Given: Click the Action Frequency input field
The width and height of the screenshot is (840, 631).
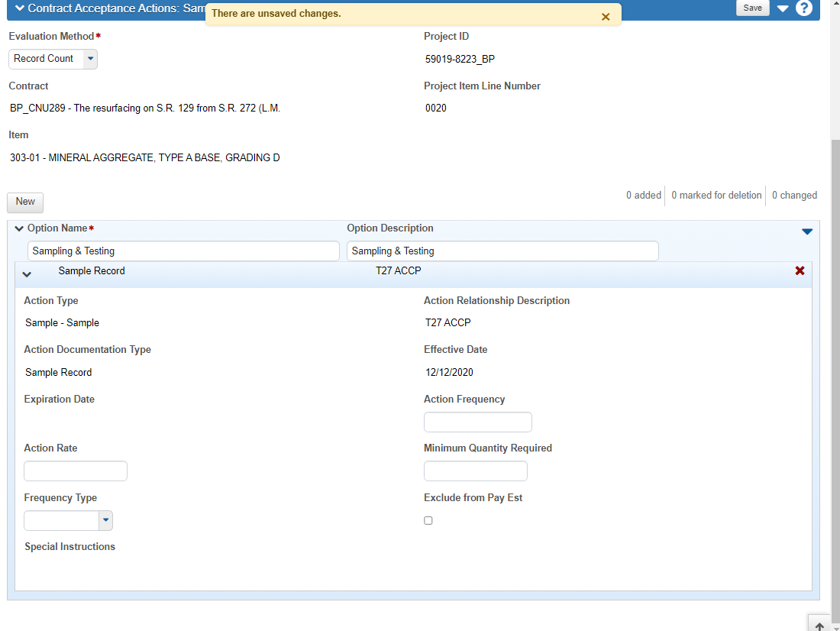Looking at the screenshot, I should tap(477, 422).
